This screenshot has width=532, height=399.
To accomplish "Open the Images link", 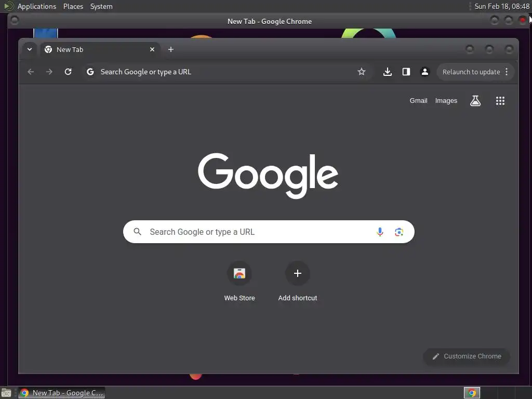I will click(x=446, y=100).
